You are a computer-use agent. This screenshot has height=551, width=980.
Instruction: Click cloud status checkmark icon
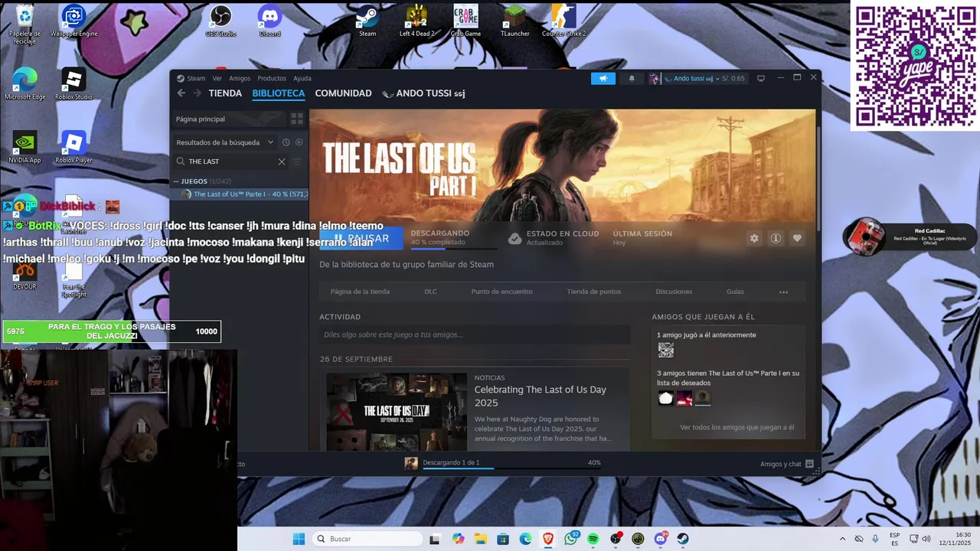click(515, 238)
